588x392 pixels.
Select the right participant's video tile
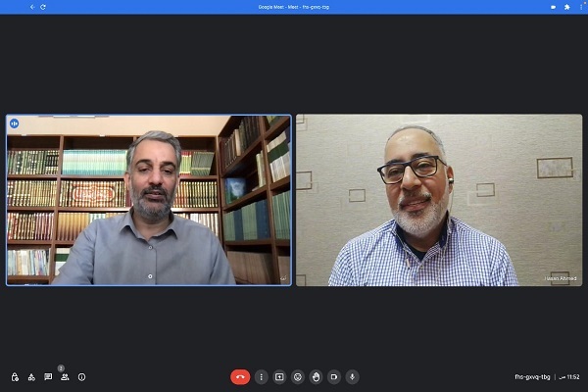click(439, 200)
